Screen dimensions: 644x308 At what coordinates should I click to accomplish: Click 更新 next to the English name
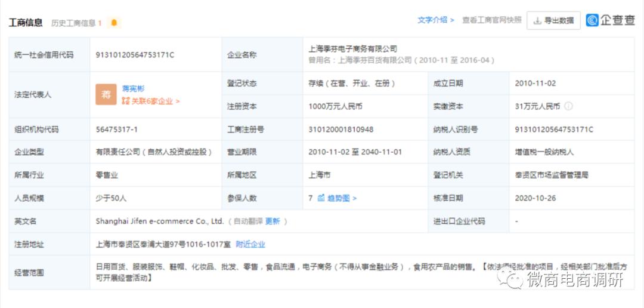[272, 221]
